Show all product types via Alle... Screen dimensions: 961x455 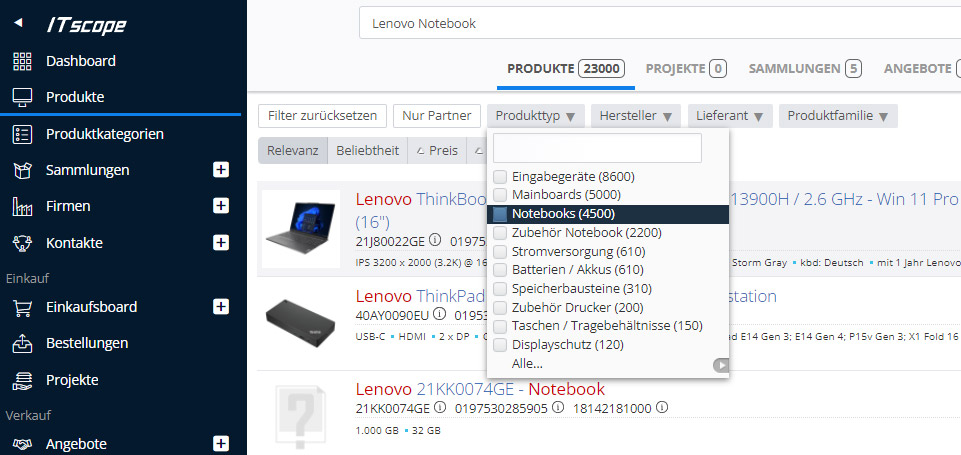(x=527, y=364)
